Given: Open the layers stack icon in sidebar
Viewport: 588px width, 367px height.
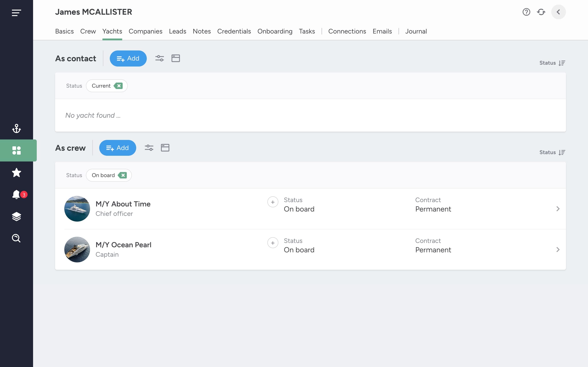Looking at the screenshot, I should coord(17,217).
